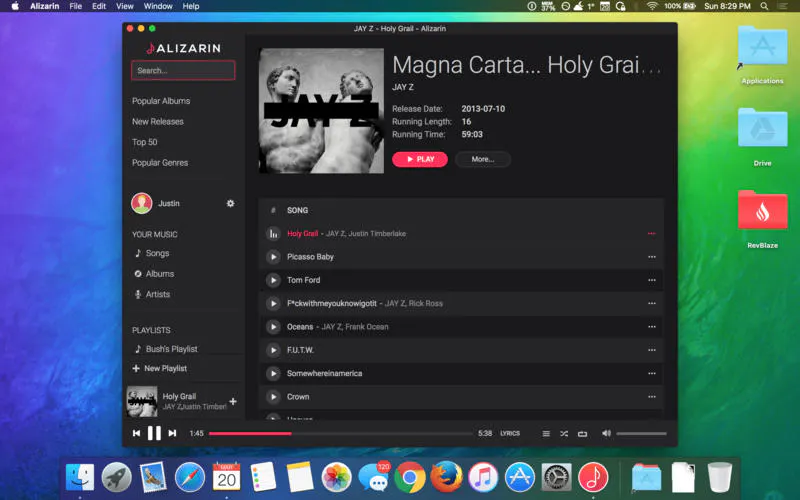Create a New Playlist
This screenshot has height=500, width=800.
point(160,368)
